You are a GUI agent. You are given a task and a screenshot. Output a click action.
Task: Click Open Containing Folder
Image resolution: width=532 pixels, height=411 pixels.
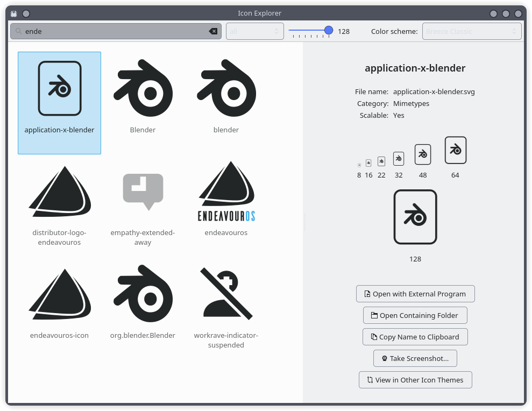(415, 315)
